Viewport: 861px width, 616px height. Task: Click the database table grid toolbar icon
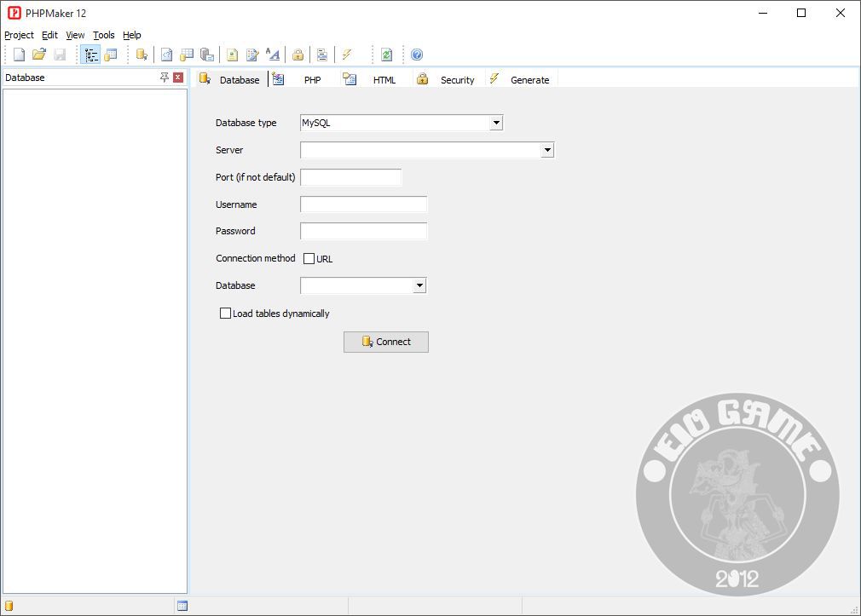187,55
